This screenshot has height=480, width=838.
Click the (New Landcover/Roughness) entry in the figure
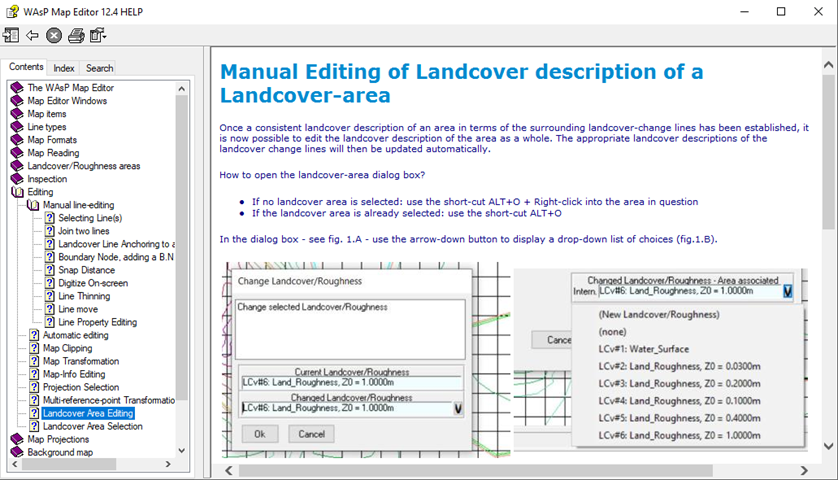(x=659, y=314)
